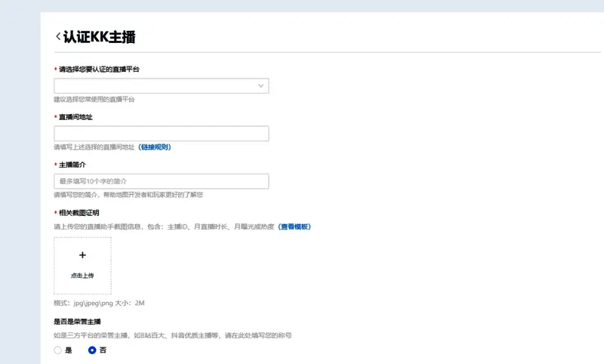Screen dimensions: 604x364
Task: Click the 相关截图证明 label
Action: (79, 213)
